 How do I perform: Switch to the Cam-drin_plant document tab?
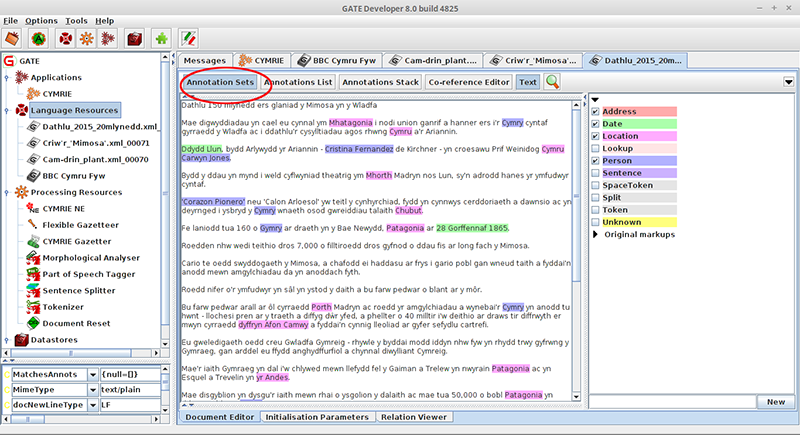(433, 60)
